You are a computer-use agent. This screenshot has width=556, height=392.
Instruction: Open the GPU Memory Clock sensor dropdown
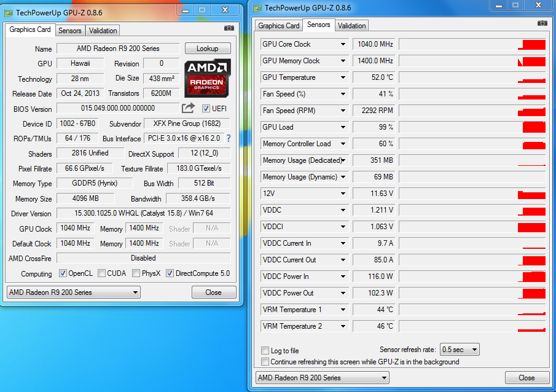click(343, 61)
